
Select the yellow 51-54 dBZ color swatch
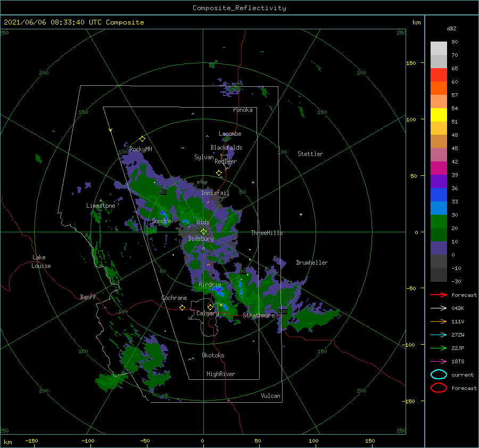[x=439, y=115]
